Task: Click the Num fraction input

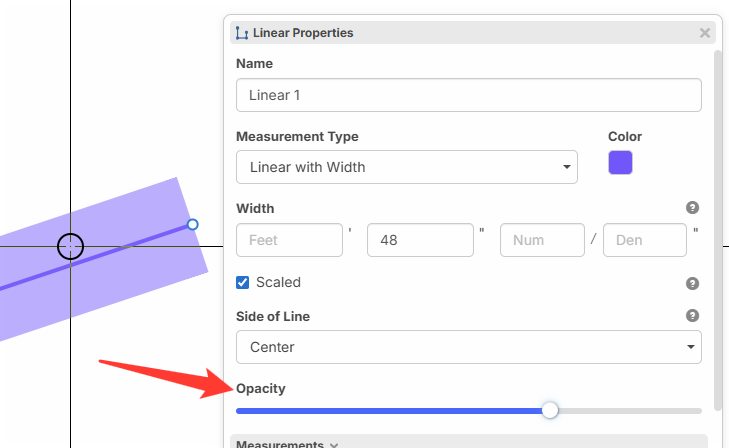Action: pos(542,241)
